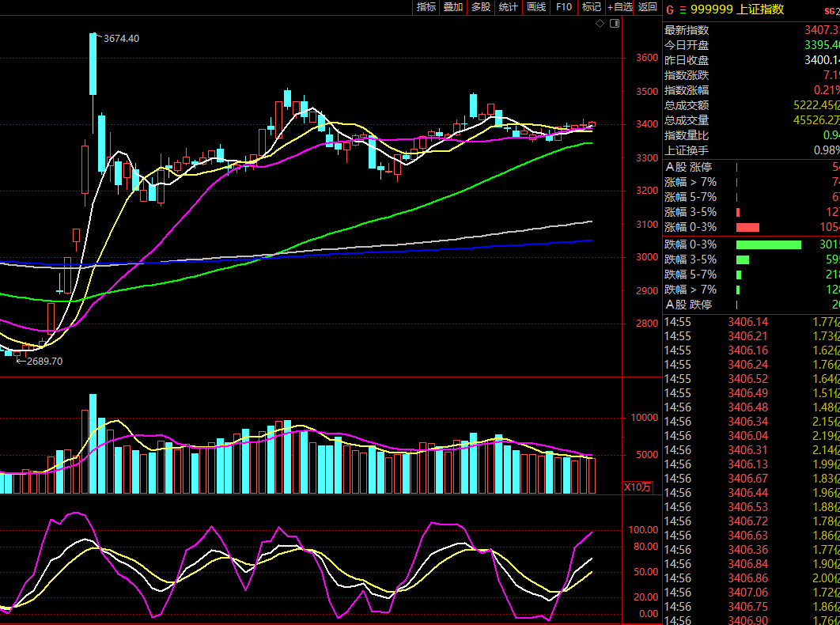Click the green 跌幅 0-3% bar
Screen dimensions: 840x625
coord(768,244)
